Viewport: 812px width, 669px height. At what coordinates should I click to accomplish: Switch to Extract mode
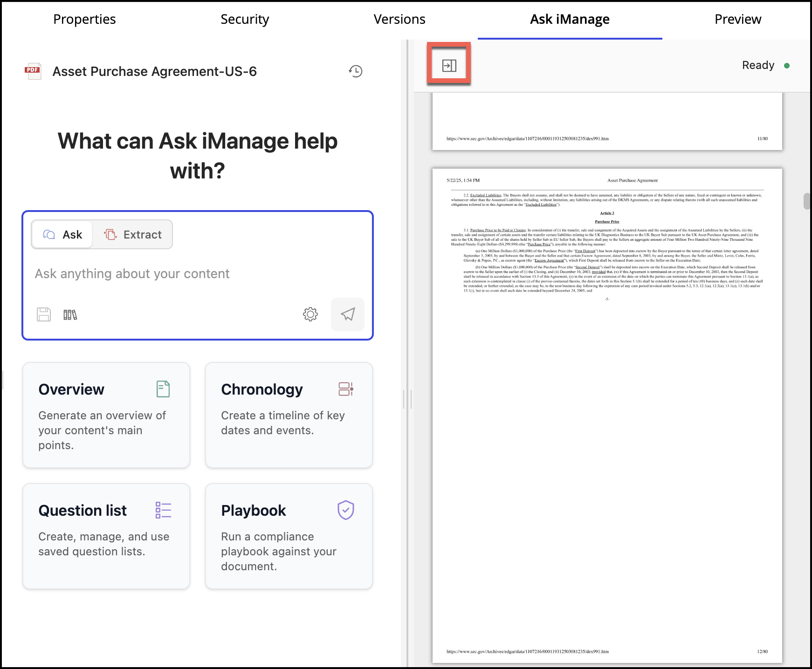click(x=133, y=234)
